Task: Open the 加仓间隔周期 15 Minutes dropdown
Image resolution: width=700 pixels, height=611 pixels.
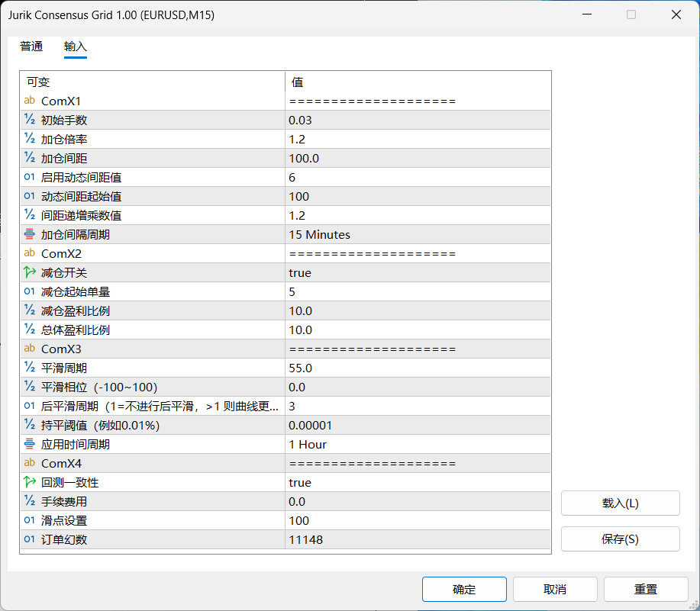Action: (x=418, y=235)
